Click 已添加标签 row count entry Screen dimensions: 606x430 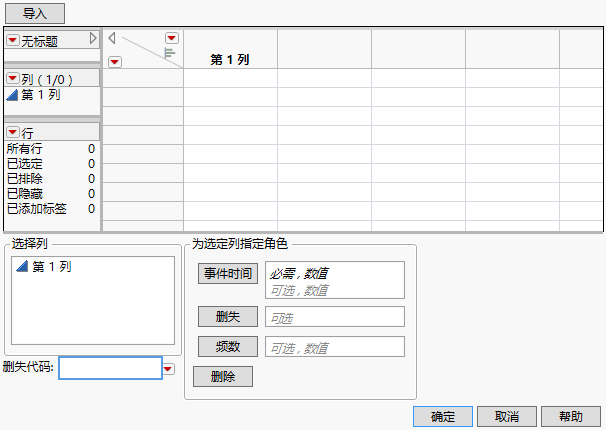(51, 209)
